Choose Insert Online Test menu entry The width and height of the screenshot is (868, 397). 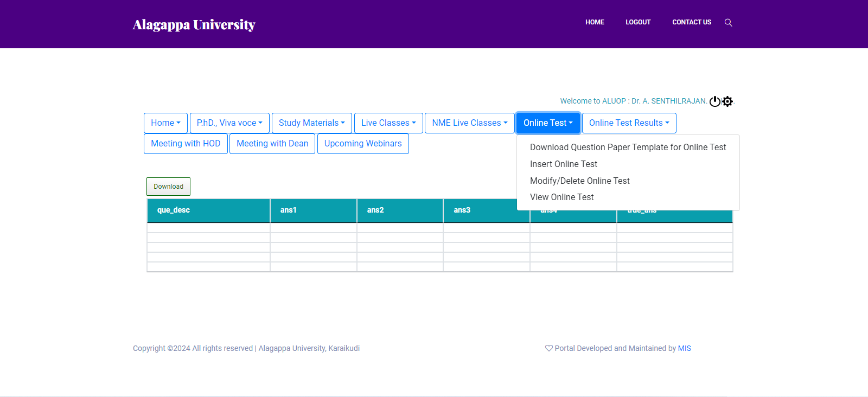click(628, 164)
